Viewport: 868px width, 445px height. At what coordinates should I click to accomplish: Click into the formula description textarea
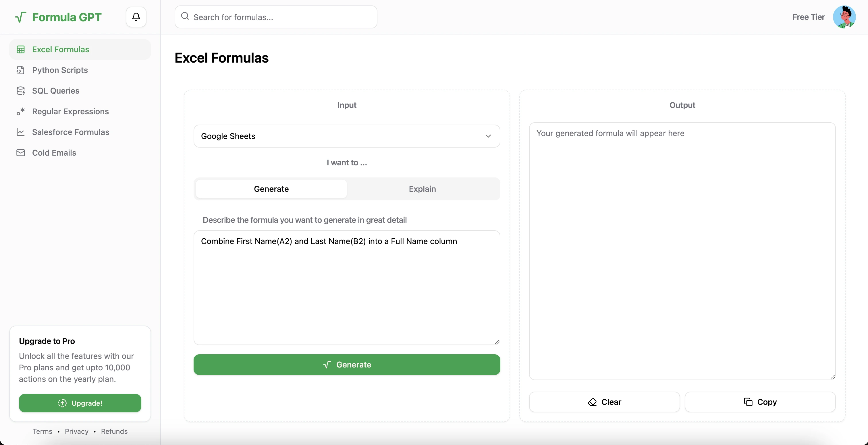click(x=347, y=288)
